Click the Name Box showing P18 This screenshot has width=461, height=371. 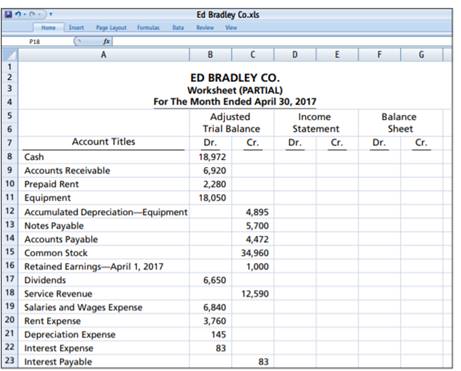click(35, 41)
